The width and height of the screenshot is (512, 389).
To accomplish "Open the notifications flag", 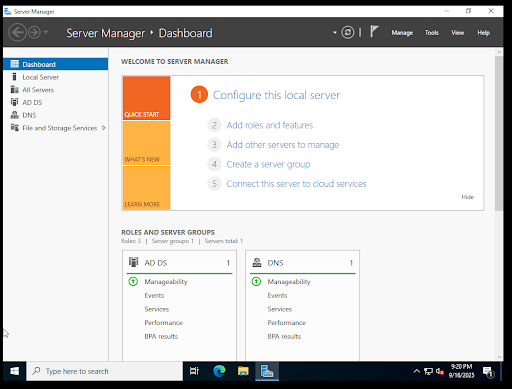I will coord(374,32).
